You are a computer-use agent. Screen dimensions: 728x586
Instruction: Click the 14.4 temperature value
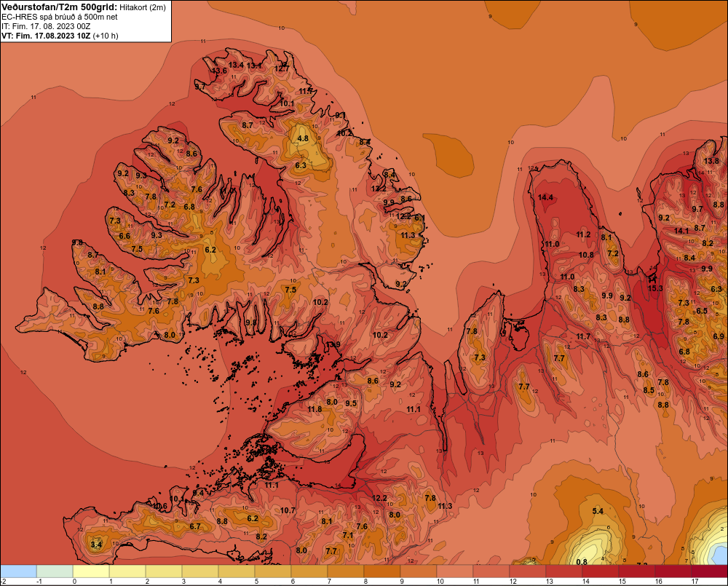(x=545, y=197)
